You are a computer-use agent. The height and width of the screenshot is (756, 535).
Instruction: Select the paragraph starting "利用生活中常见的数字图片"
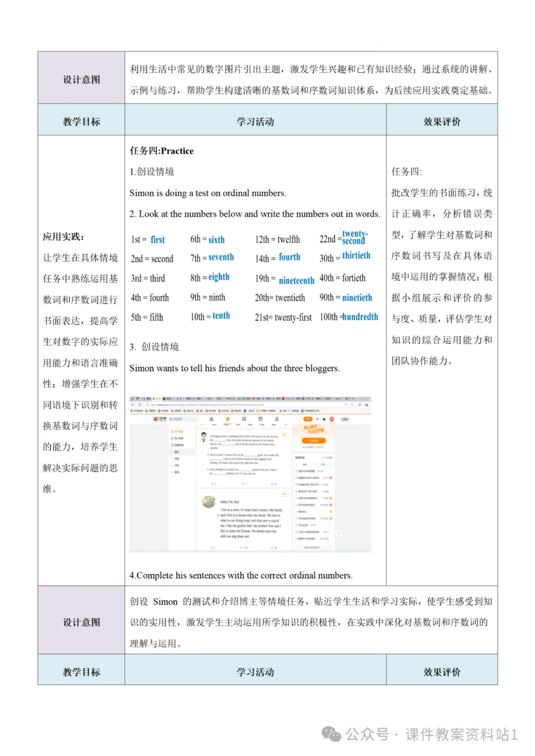click(311, 80)
